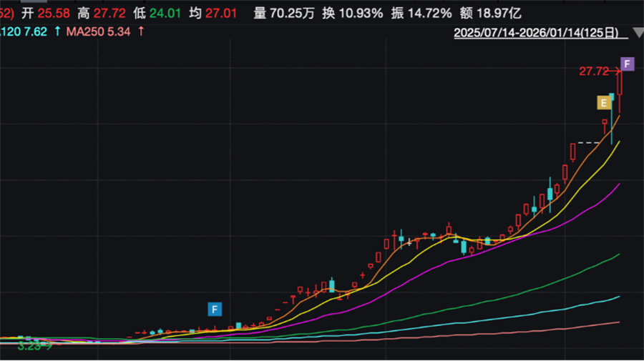Click the green 3.23 low price label
Image resolution: width=644 pixels, height=361 pixels.
point(29,345)
